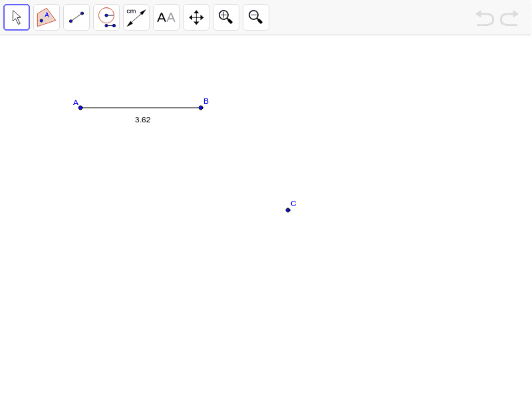
Task: Select the Zoom Out tool
Action: [x=256, y=17]
